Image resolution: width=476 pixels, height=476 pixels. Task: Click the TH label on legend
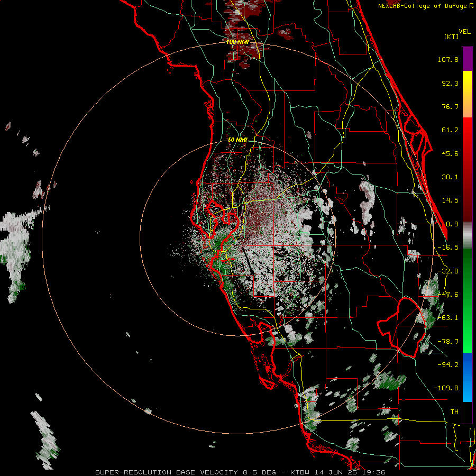coord(454,411)
